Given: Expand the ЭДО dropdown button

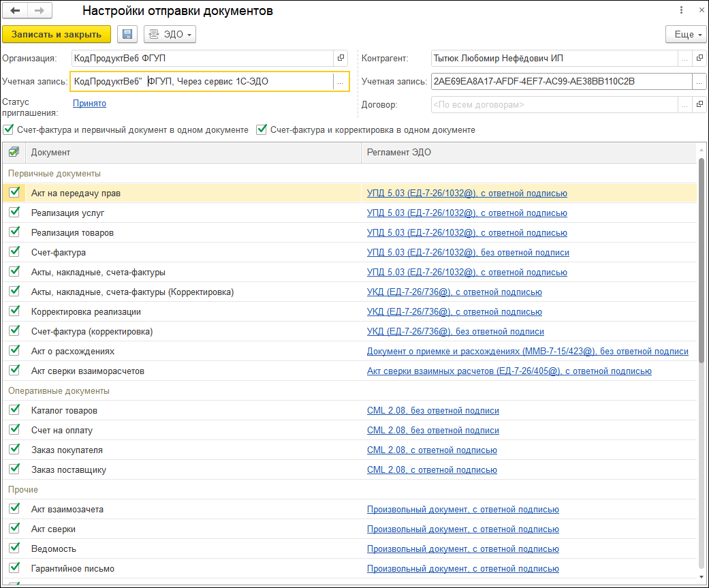Looking at the screenshot, I should tap(170, 34).
